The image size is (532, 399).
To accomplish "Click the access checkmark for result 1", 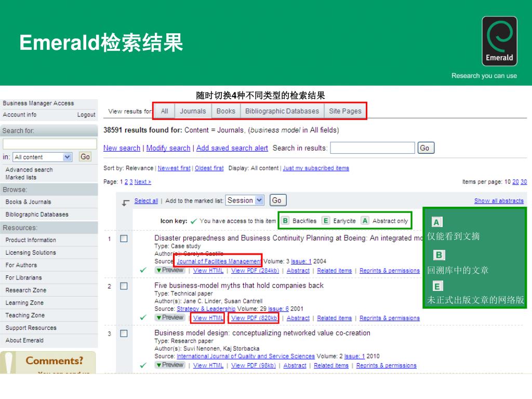I will (143, 270).
